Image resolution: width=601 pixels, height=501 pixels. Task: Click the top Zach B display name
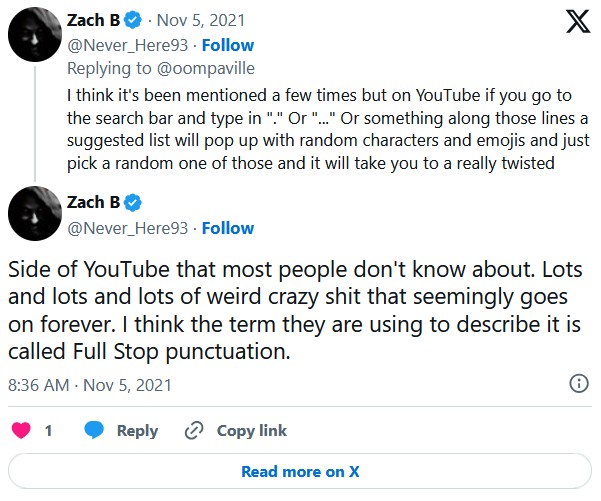tap(92, 21)
